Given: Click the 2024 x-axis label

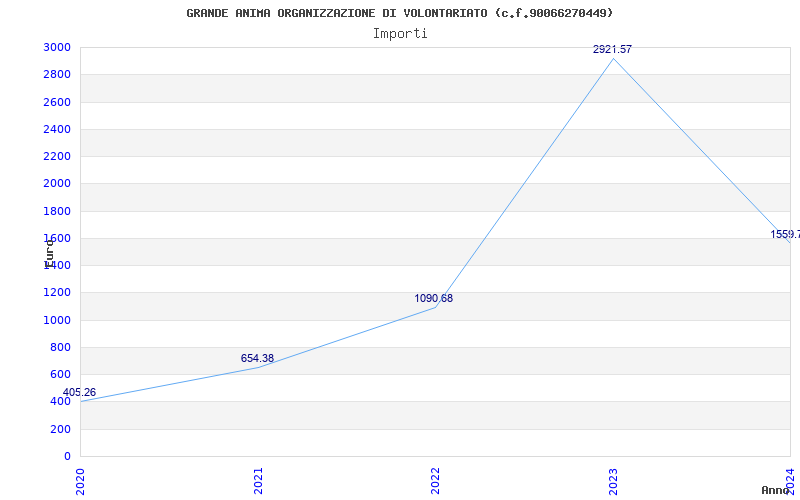Looking at the screenshot, I should pyautogui.click(x=791, y=481).
